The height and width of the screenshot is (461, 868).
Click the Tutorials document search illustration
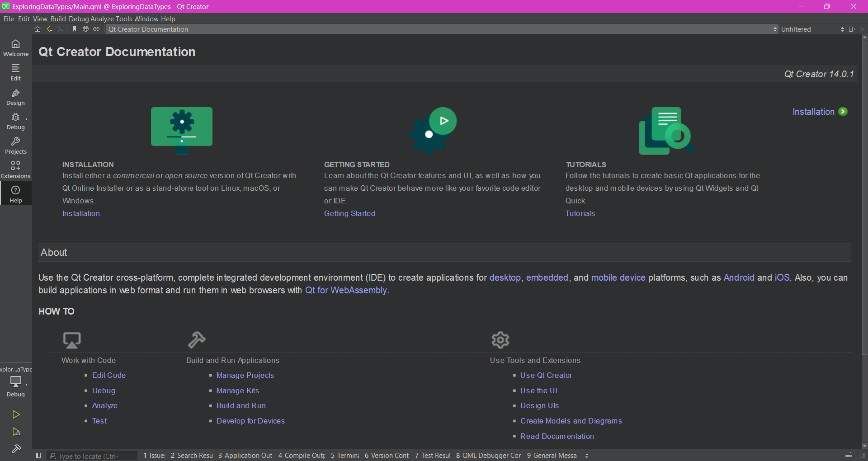[666, 131]
